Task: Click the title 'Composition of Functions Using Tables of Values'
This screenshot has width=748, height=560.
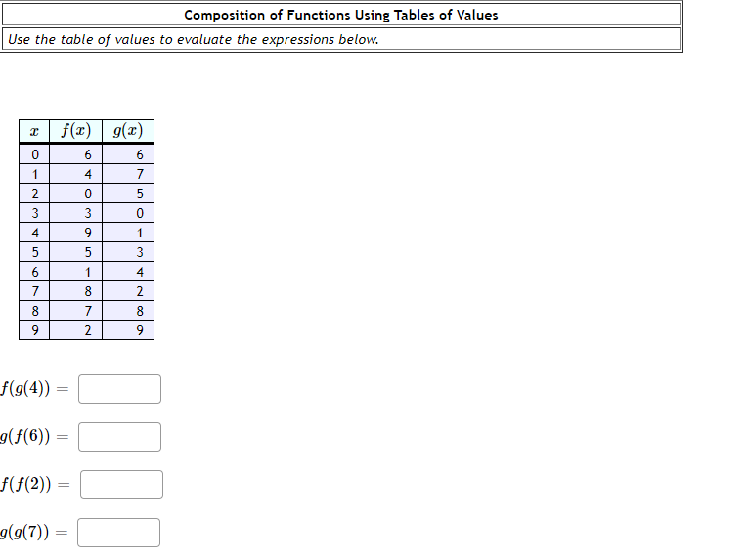Action: 341,15
